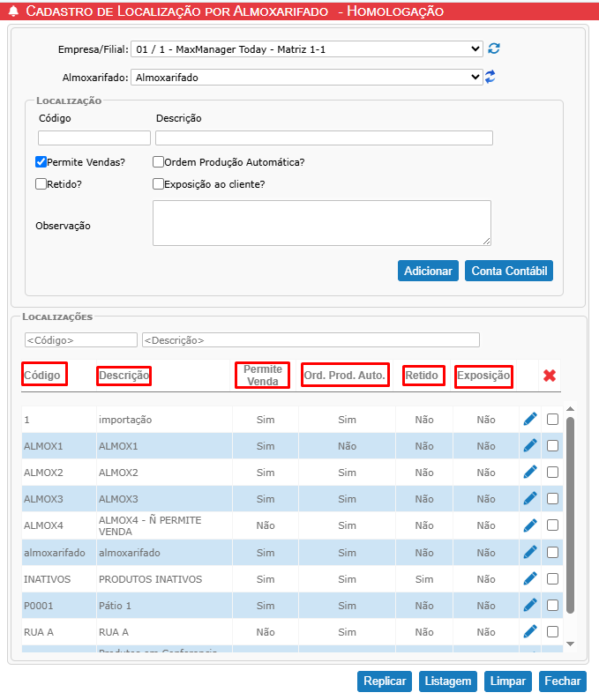
Task: Open the Empresa/Filial dropdown
Action: [x=306, y=49]
